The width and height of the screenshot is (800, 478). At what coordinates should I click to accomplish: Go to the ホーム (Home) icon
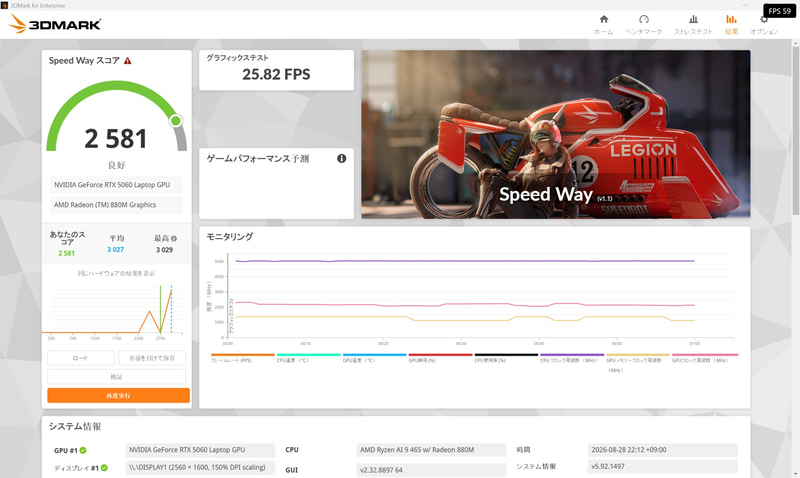point(604,19)
